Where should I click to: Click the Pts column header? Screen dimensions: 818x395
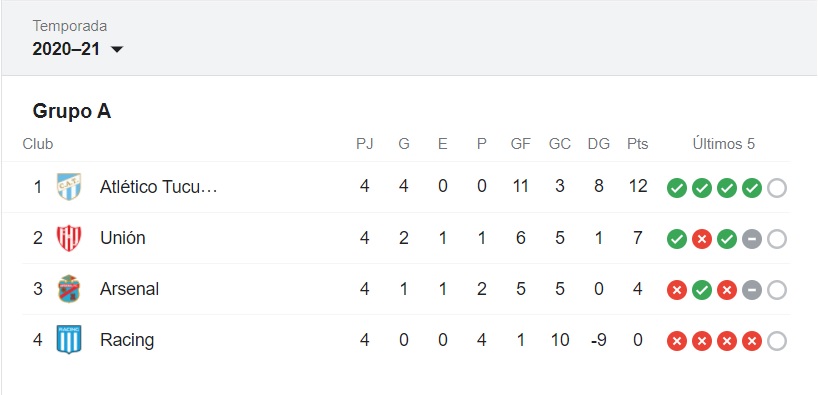coord(637,143)
